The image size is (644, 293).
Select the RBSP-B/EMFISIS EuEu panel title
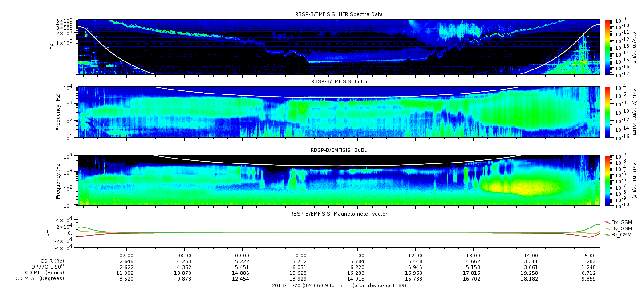[339, 81]
